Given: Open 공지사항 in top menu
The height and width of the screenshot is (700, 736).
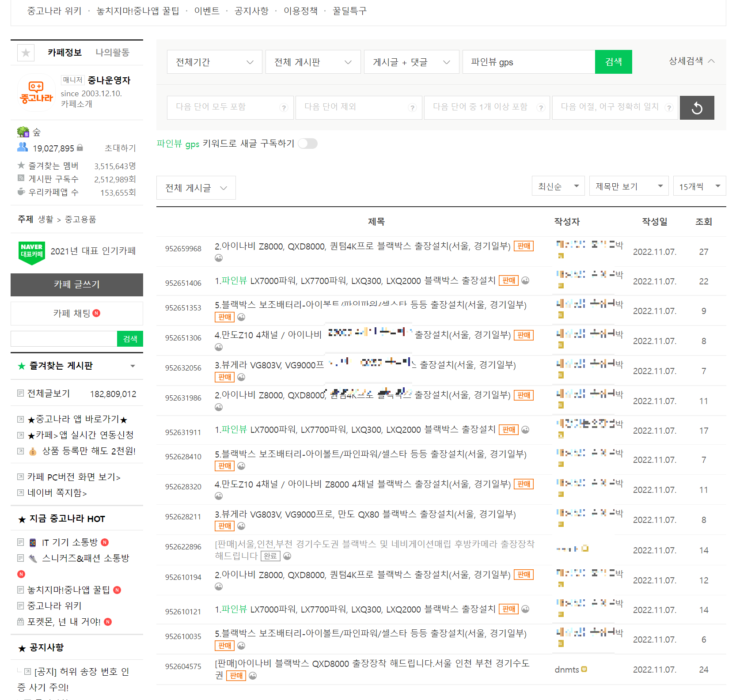Looking at the screenshot, I should pyautogui.click(x=251, y=11).
